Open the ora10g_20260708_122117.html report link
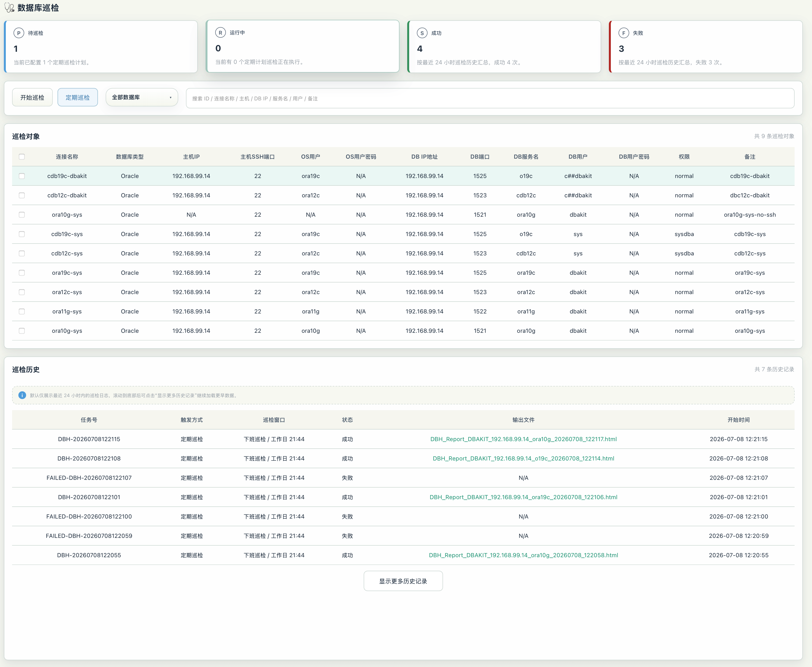Viewport: 812px width, 667px height. 524,439
